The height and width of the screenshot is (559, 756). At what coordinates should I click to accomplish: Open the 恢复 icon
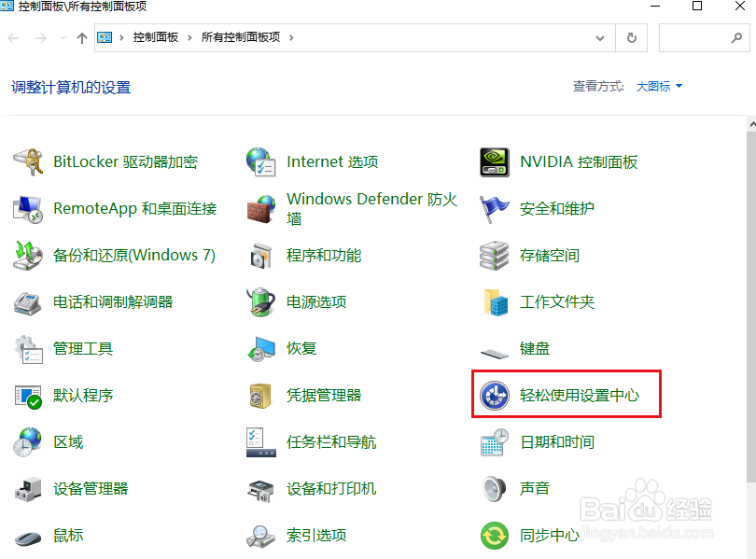tap(260, 349)
